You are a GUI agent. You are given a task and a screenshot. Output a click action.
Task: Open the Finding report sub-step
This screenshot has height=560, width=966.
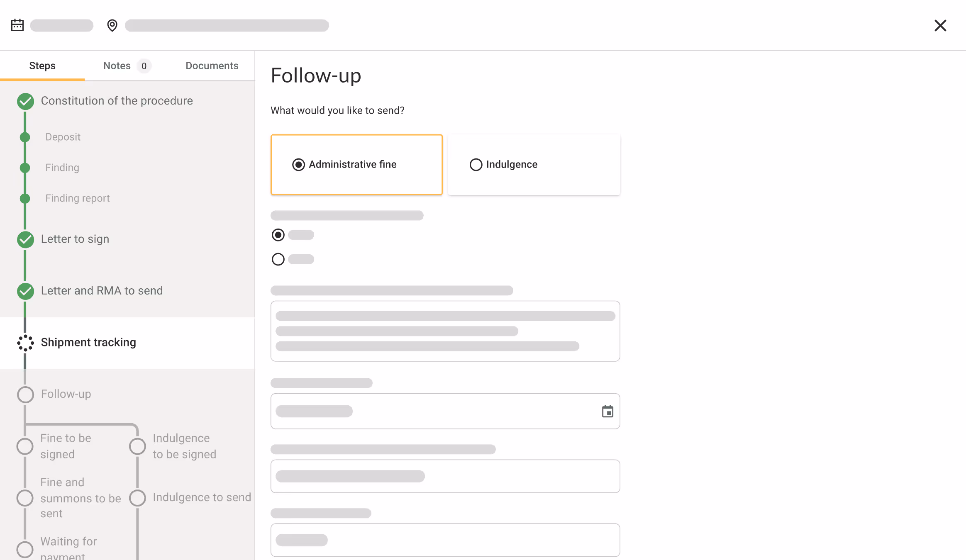click(77, 199)
